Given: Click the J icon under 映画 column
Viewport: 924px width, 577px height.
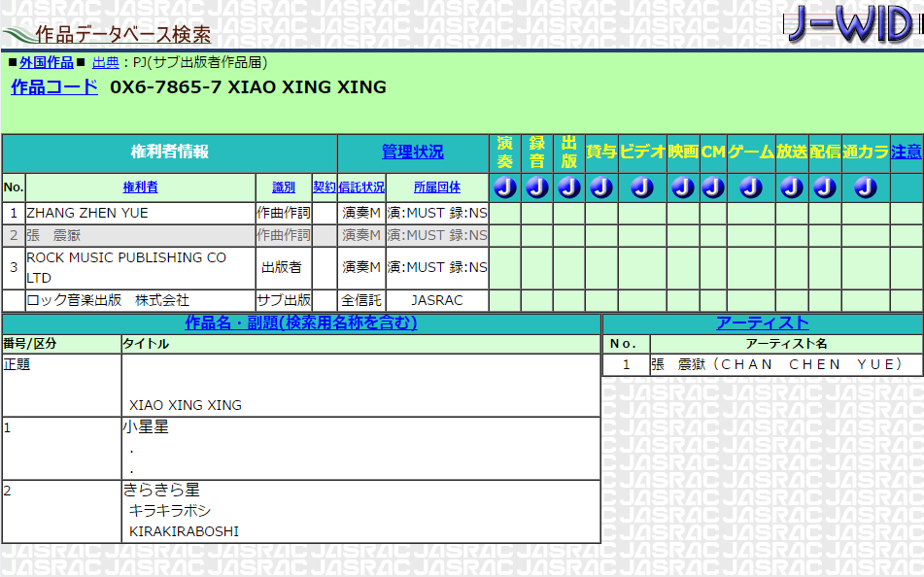Looking at the screenshot, I should 682,188.
